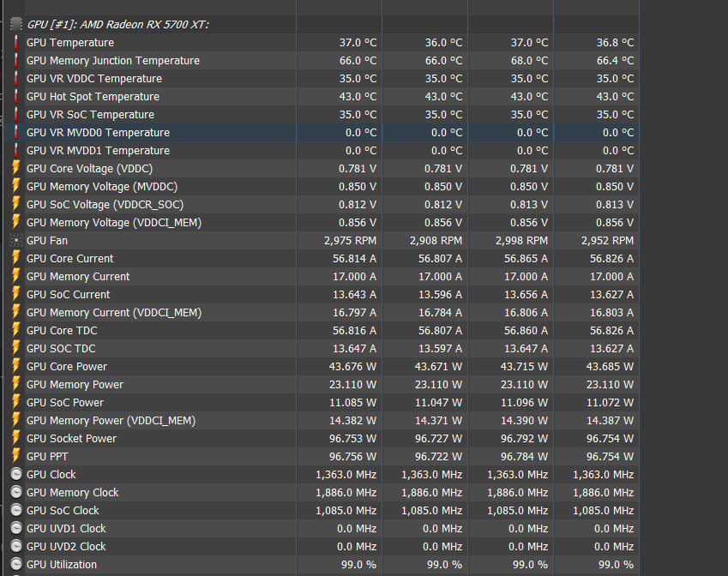Click the 43.715 W core power value

[x=524, y=367]
